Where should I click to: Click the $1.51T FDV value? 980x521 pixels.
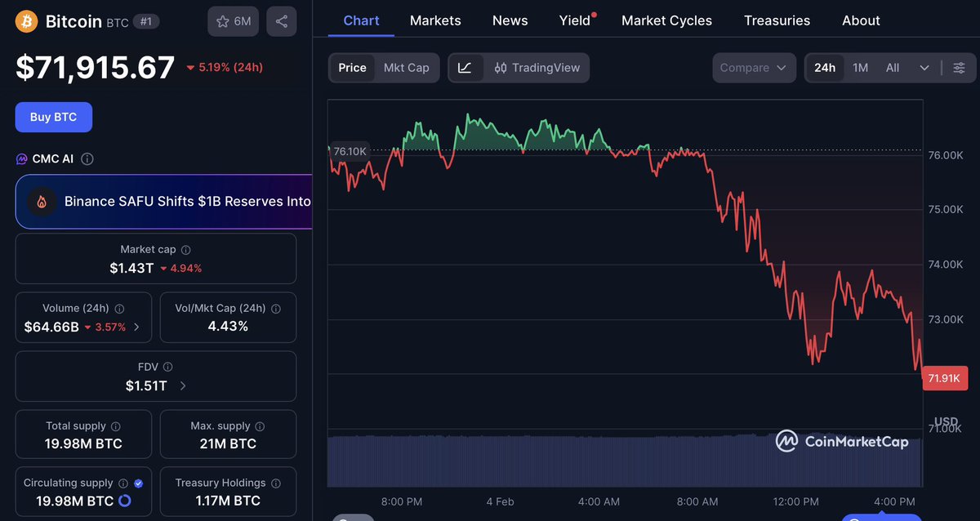146,385
